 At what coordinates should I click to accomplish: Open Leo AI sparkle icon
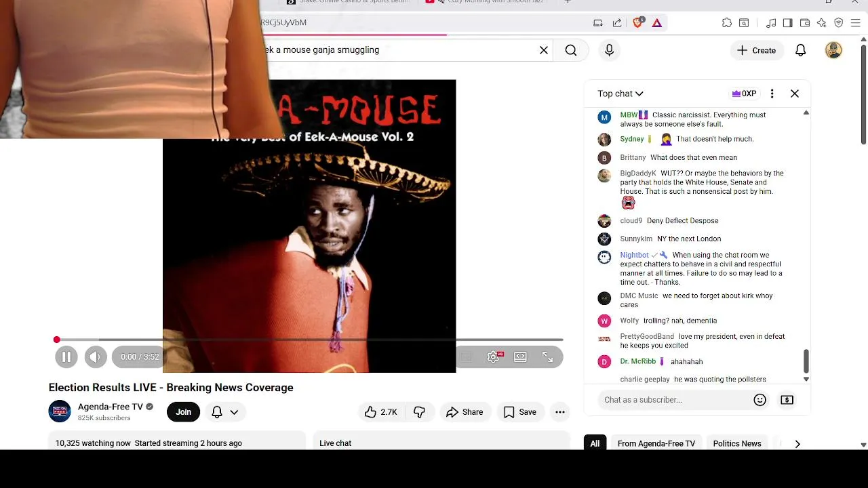[x=822, y=22]
